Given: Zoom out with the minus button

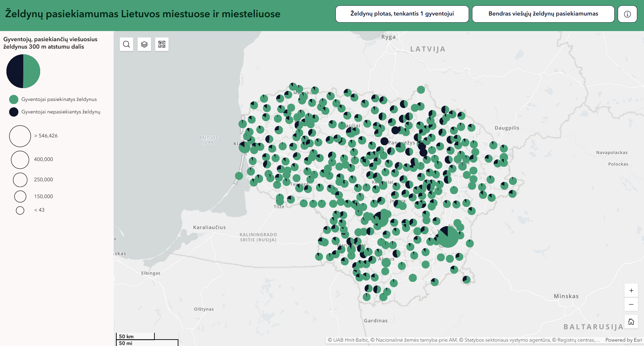Looking at the screenshot, I should click(631, 304).
